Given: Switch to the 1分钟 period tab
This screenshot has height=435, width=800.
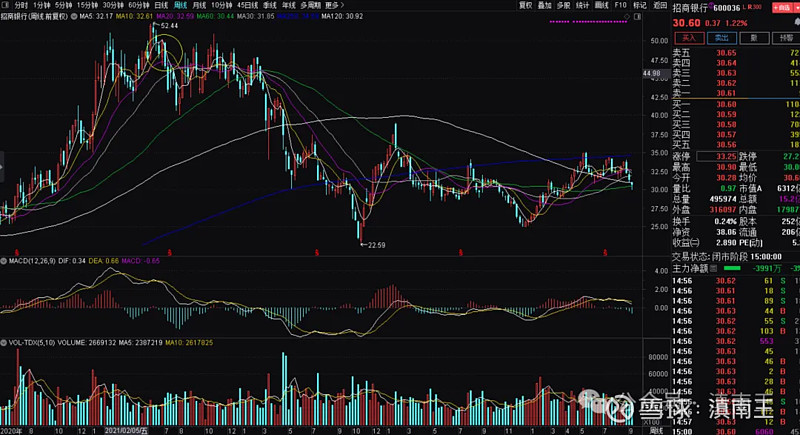Looking at the screenshot, I should click(x=42, y=5).
